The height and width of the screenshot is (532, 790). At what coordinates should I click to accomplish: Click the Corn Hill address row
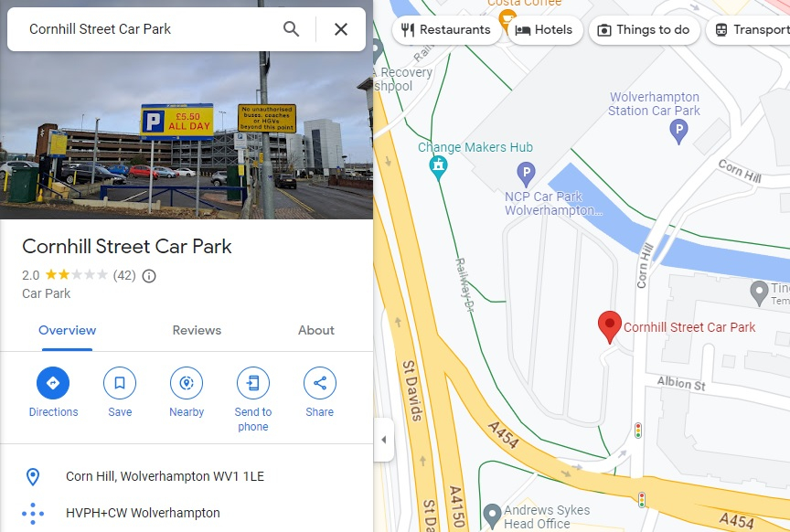coord(187,476)
